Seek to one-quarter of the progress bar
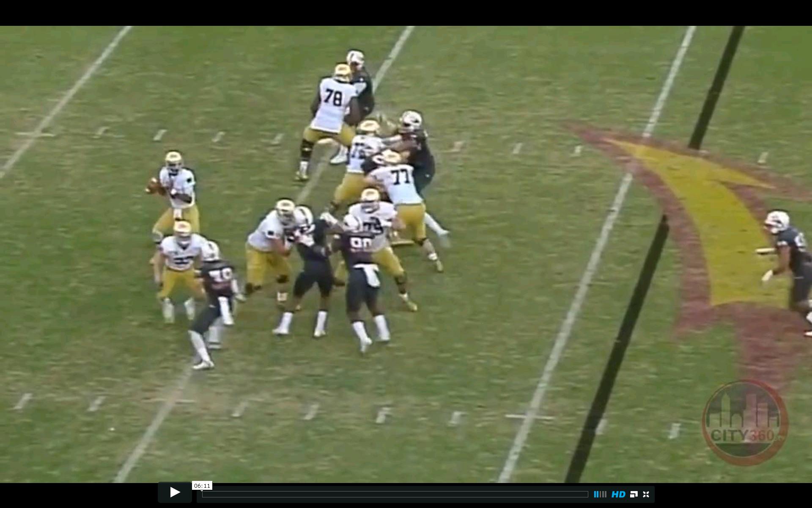Viewport: 812px width, 508px height. (299, 494)
